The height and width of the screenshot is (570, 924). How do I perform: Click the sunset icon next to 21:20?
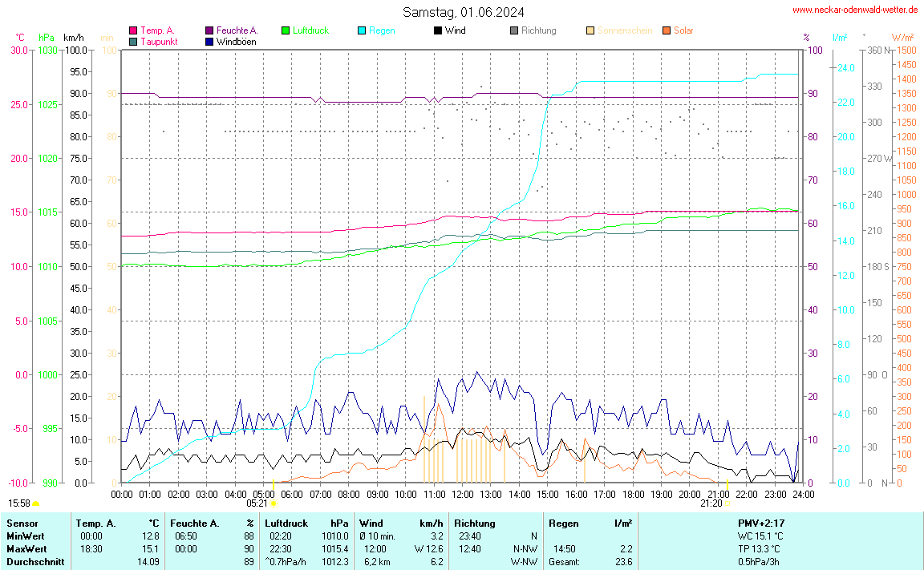coord(727,503)
